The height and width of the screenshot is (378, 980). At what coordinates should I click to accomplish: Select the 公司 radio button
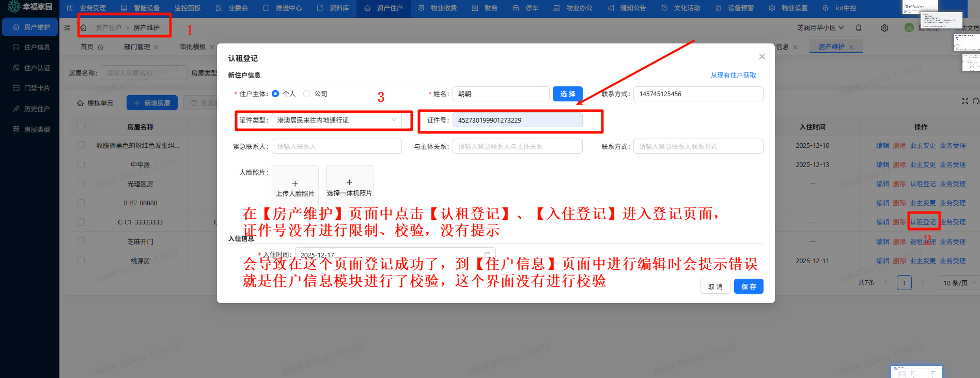307,94
